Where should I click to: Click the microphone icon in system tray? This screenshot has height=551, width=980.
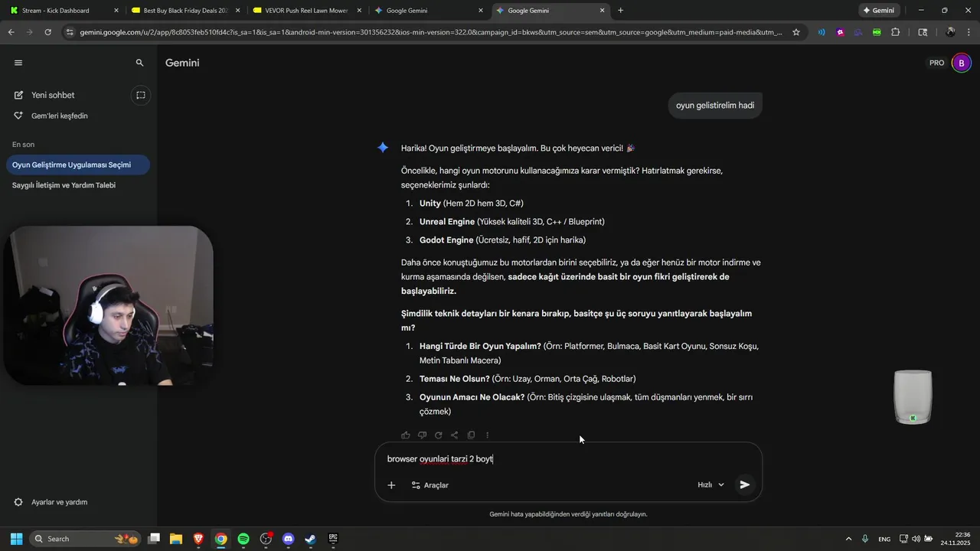865,539
